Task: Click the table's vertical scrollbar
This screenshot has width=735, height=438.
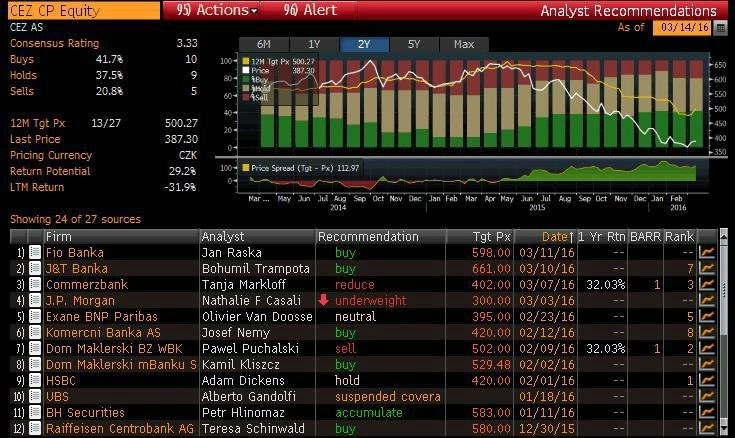Action: 723,333
